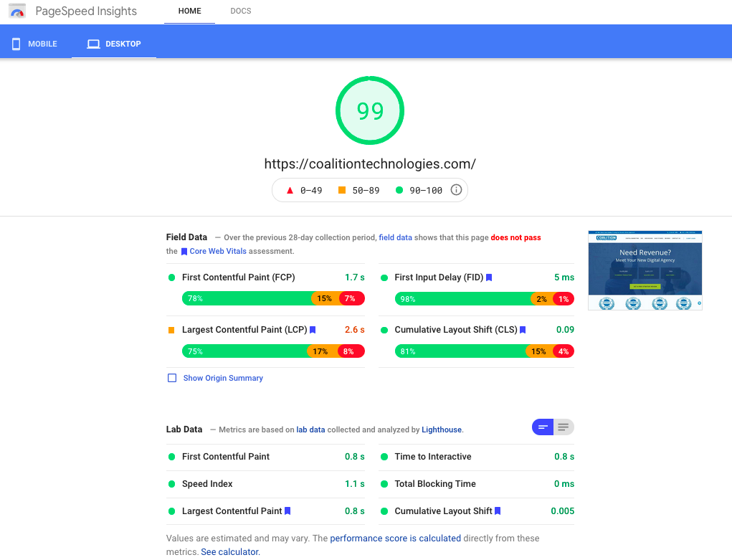732x560 pixels.
Task: Click the 99 performance score gauge
Action: (370, 110)
